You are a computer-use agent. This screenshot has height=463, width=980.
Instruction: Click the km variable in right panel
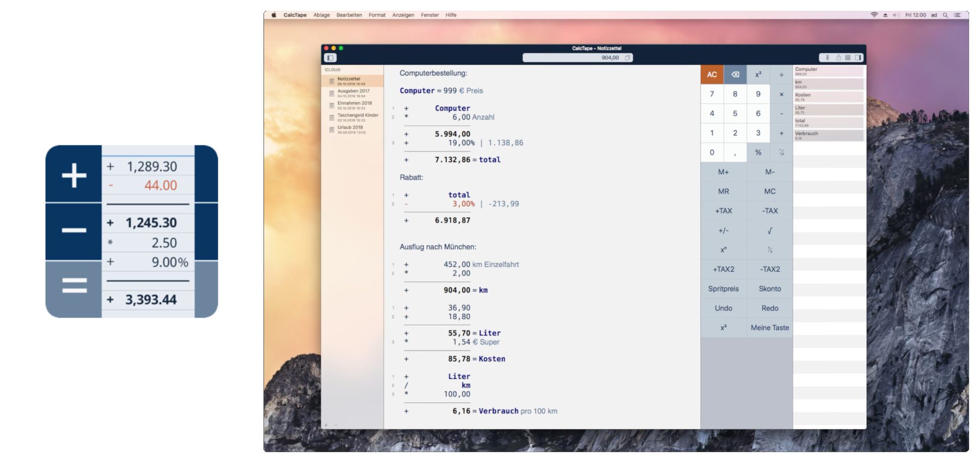pyautogui.click(x=829, y=84)
